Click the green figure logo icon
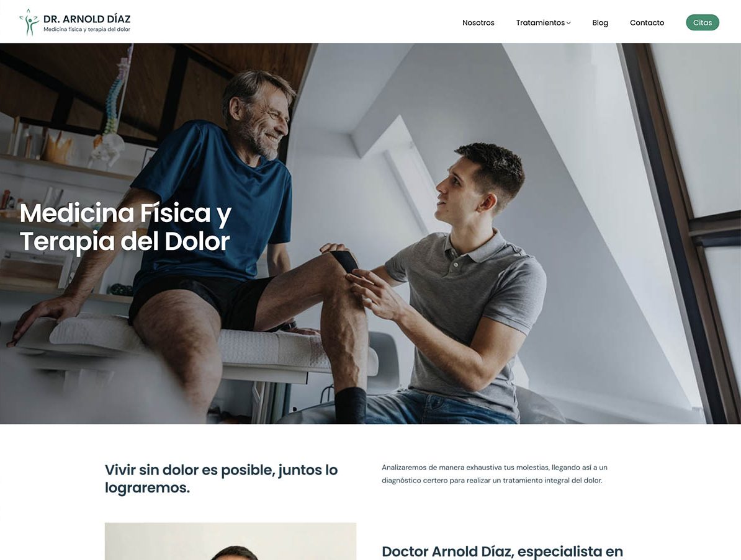741x560 pixels. 29,22
